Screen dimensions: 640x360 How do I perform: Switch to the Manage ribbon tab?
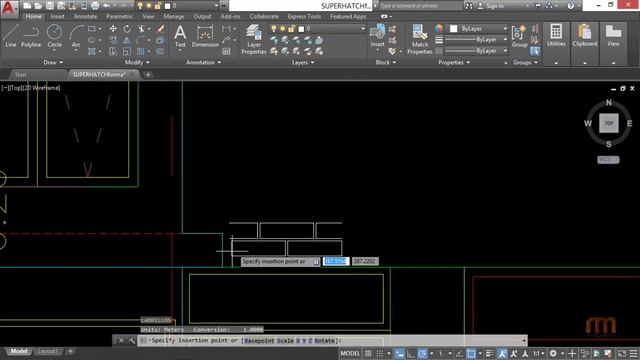[174, 16]
